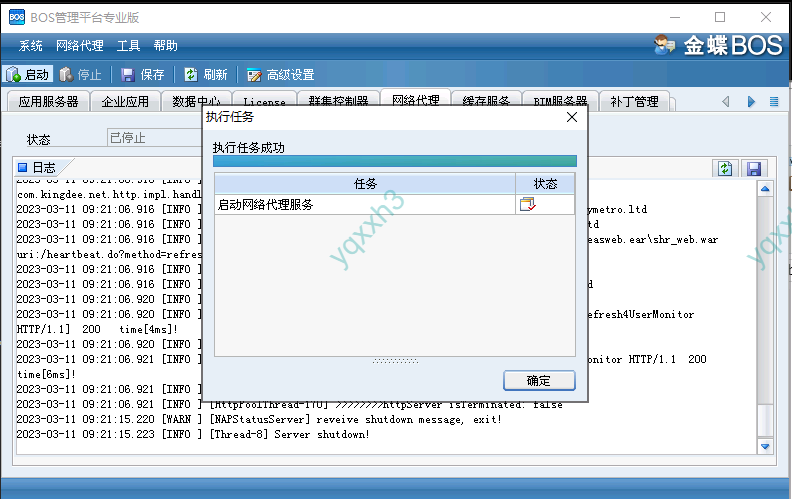Close the 执行任务 dialog

click(x=572, y=117)
